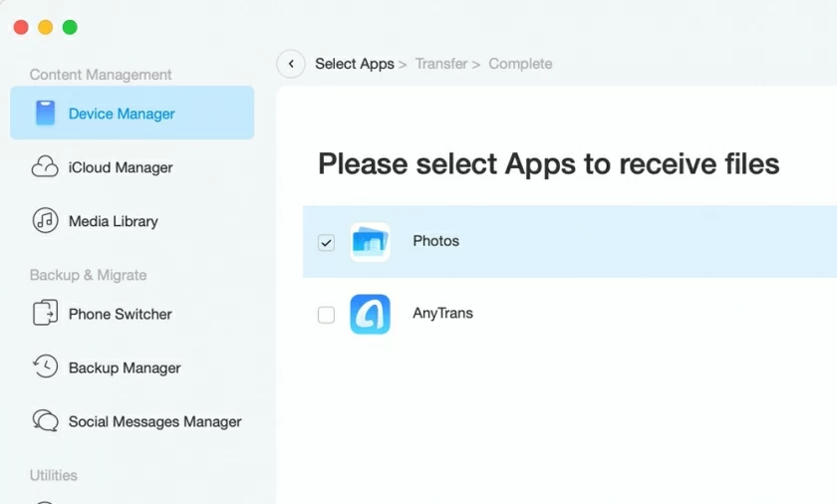Select the Photos row label

point(435,241)
